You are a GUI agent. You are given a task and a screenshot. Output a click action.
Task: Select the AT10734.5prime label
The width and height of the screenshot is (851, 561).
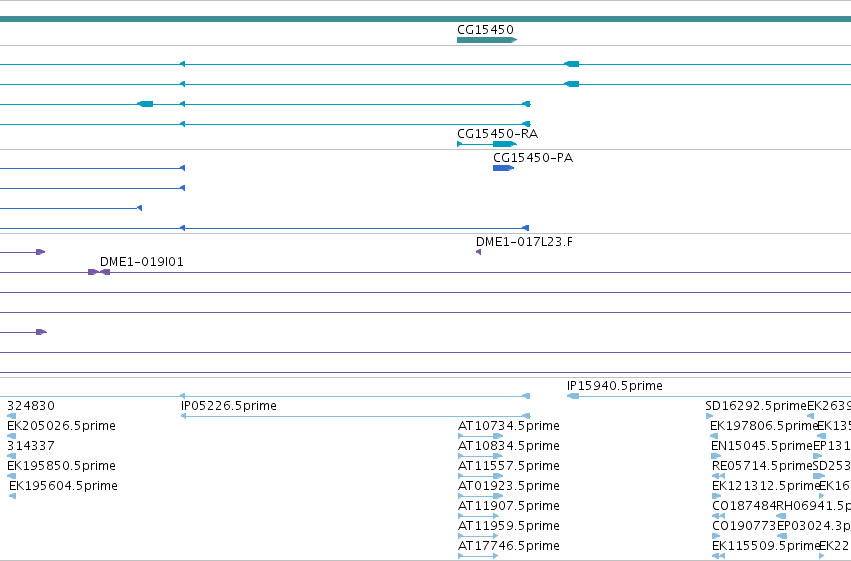pyautogui.click(x=509, y=425)
